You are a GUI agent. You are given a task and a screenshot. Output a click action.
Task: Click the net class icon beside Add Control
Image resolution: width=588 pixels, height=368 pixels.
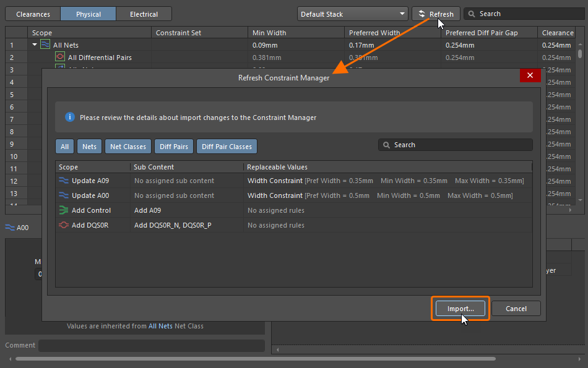coord(64,210)
